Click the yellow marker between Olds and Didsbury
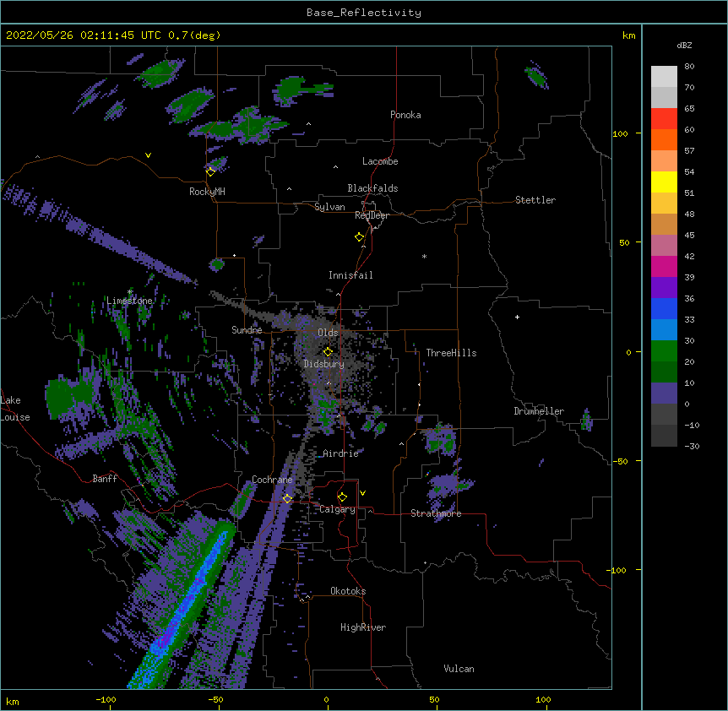The image size is (728, 711). (x=328, y=351)
